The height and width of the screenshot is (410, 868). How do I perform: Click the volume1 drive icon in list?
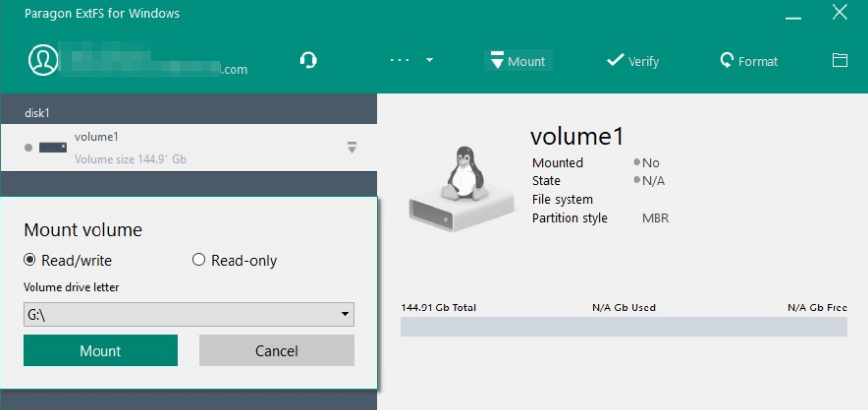pyautogui.click(x=53, y=148)
